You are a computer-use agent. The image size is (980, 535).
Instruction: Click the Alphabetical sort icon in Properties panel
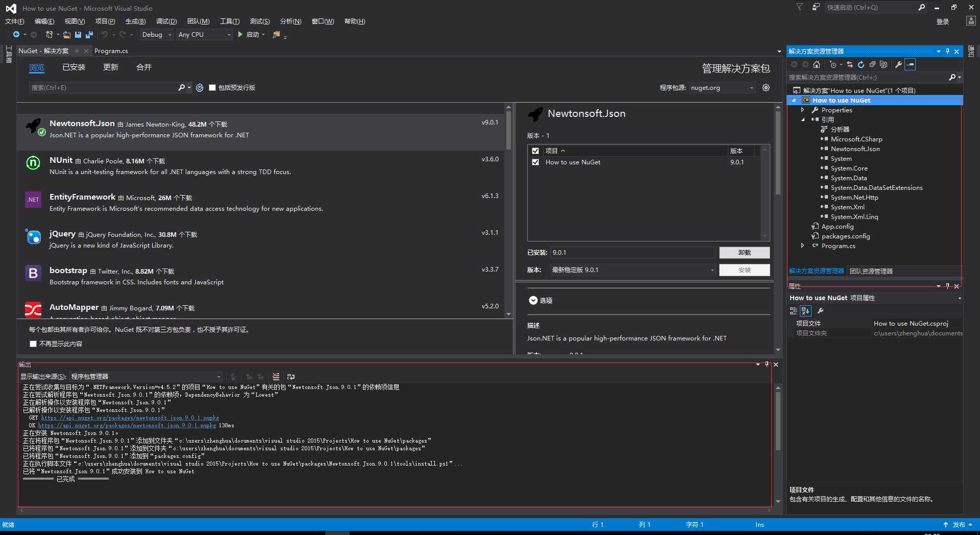click(805, 310)
